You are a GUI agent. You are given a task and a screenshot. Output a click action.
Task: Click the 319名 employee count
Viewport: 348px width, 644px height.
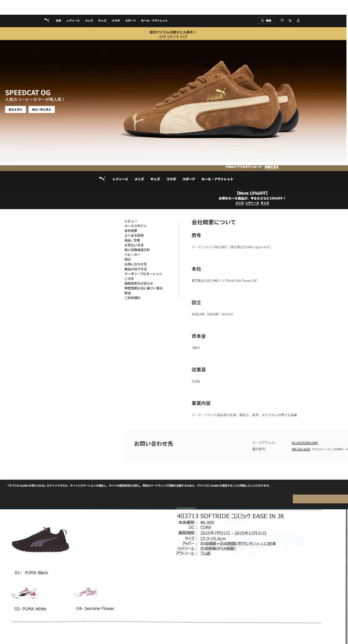click(196, 382)
